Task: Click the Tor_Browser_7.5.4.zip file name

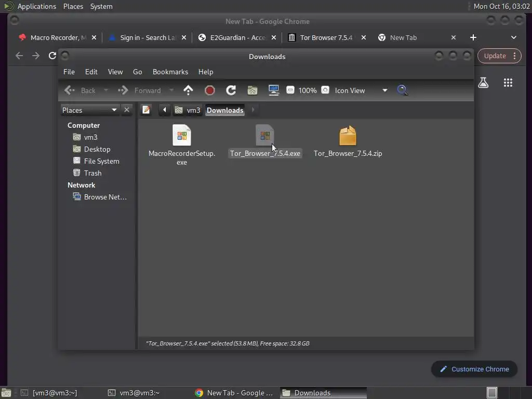Action: (348, 153)
